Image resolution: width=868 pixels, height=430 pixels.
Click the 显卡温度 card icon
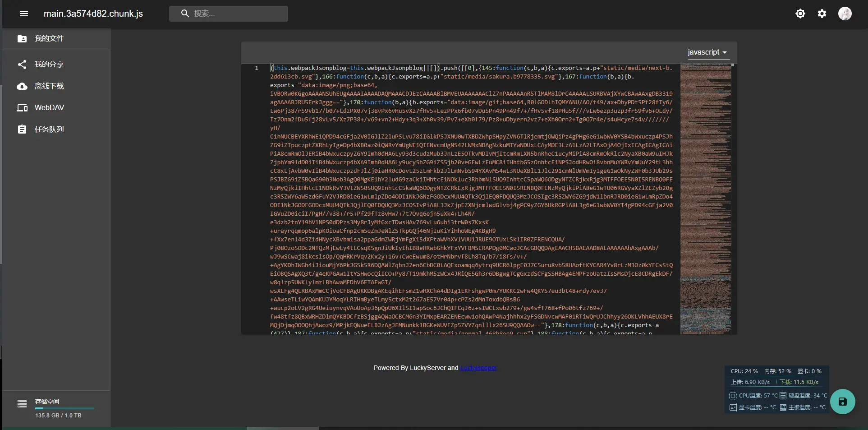[733, 407]
